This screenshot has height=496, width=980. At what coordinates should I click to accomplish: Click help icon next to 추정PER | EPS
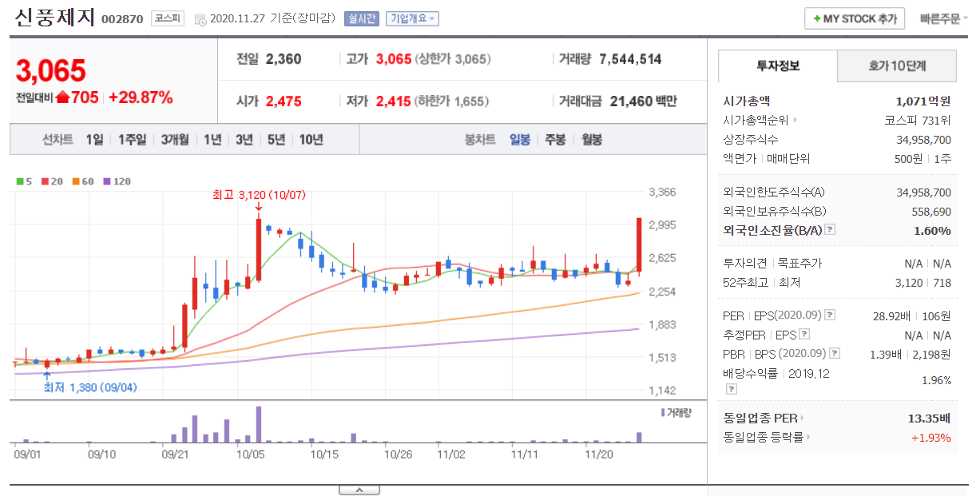click(804, 335)
